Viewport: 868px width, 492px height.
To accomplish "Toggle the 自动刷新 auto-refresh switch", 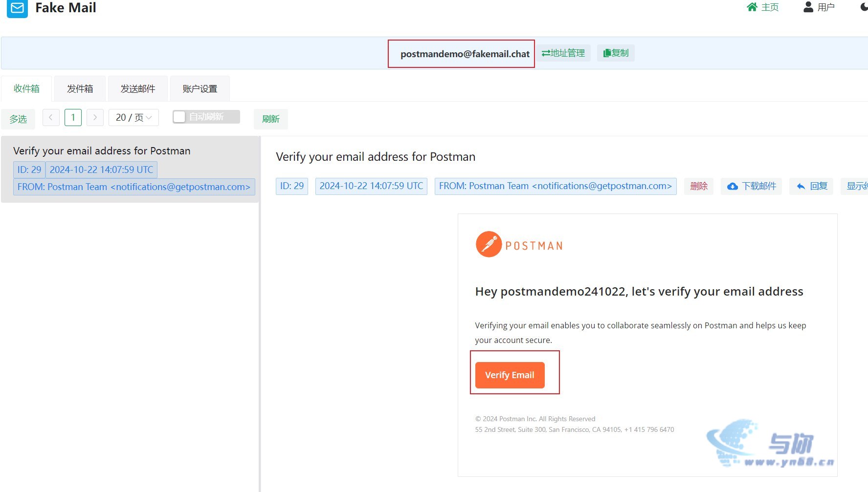I will pos(206,117).
